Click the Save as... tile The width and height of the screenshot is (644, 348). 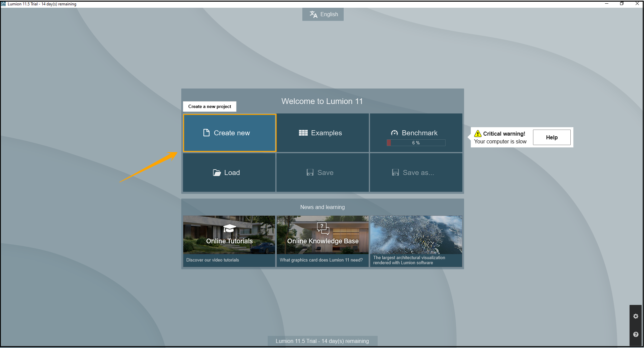tap(416, 173)
